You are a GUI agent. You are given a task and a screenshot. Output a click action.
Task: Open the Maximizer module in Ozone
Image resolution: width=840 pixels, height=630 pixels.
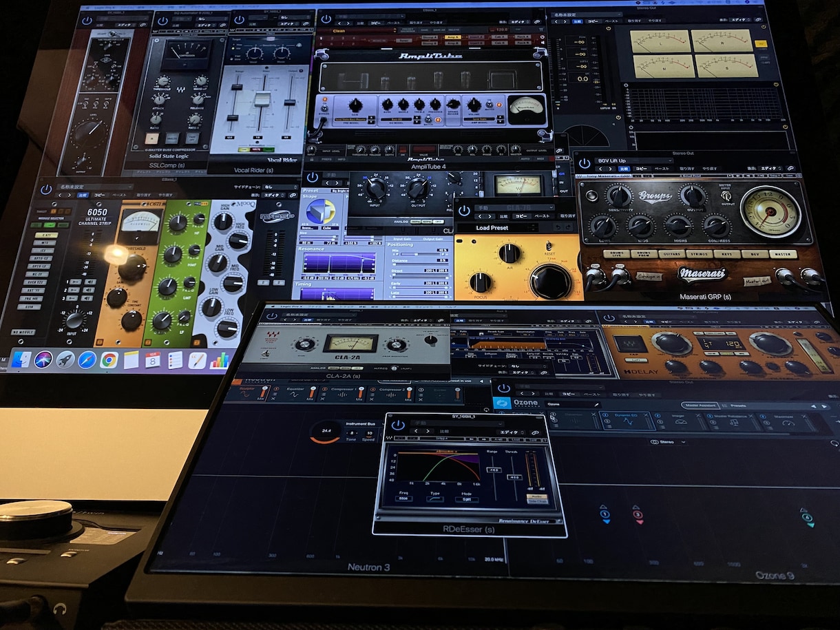point(787,422)
